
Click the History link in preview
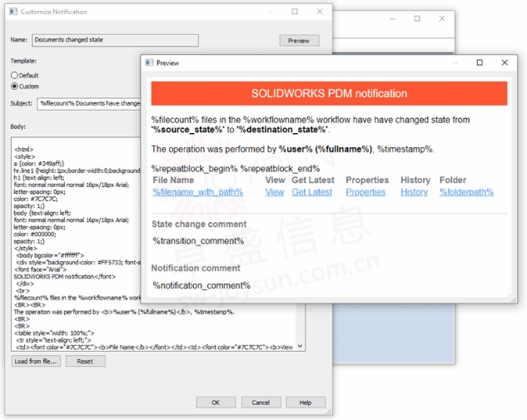414,192
